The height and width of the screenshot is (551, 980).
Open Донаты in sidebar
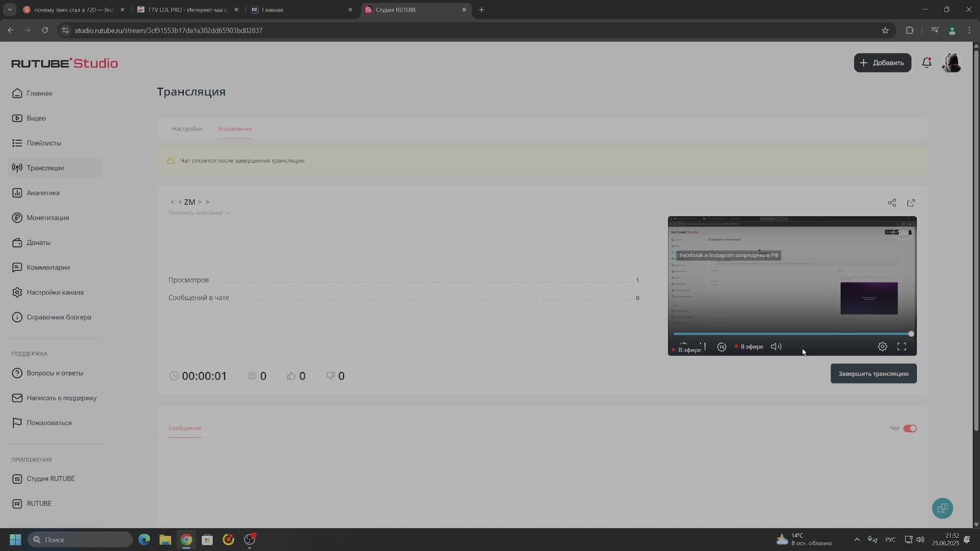pos(38,242)
